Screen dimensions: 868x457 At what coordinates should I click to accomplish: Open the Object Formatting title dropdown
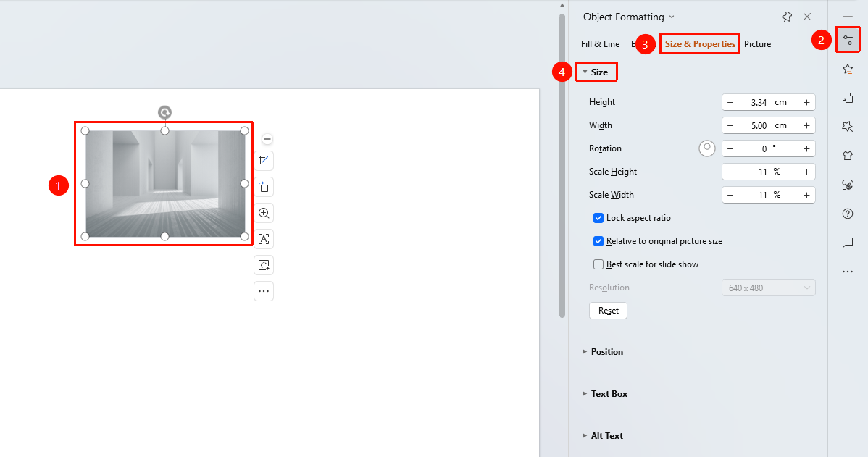(x=672, y=17)
